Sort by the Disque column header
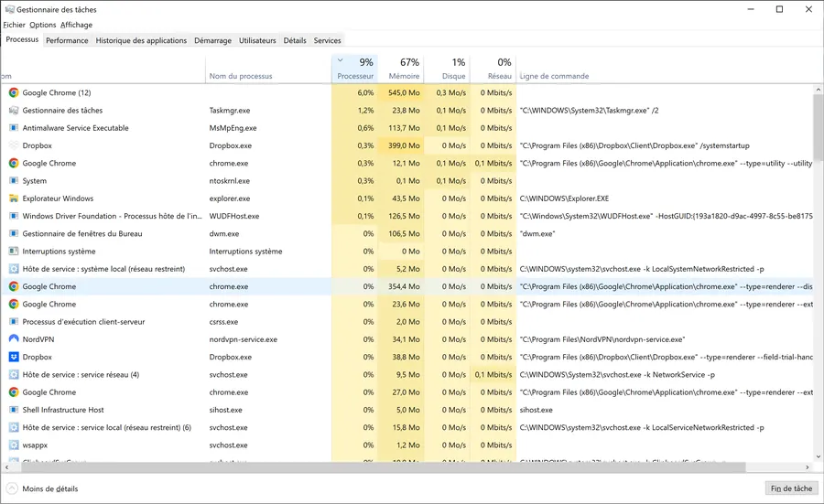This screenshot has width=824, height=504. pyautogui.click(x=447, y=69)
